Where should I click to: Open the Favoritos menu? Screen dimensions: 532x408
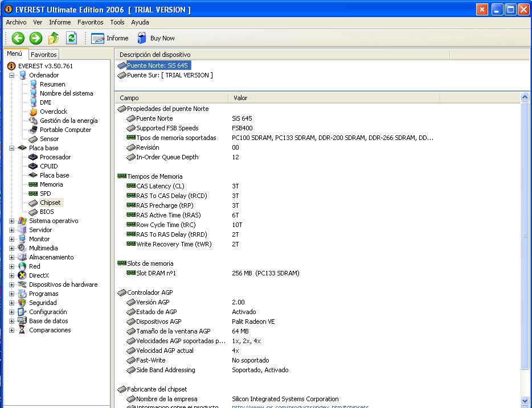90,22
